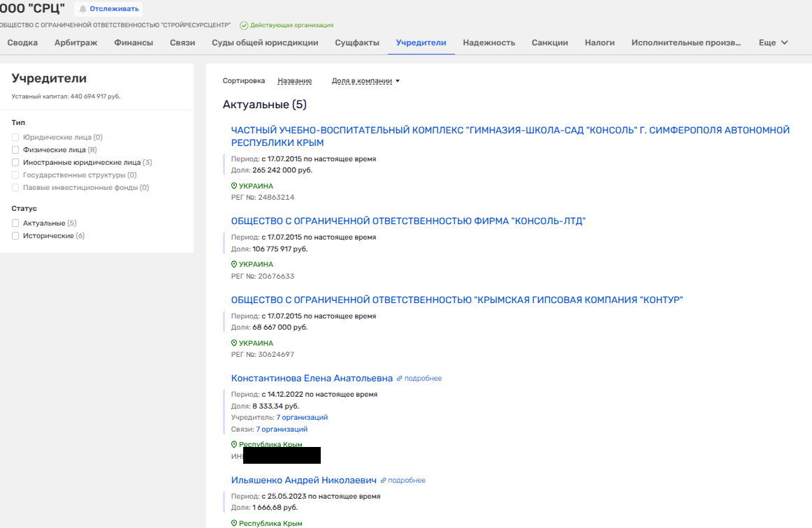
Task: Click link icon beside Ильяшенко Андрей Николаевич
Action: (384, 481)
